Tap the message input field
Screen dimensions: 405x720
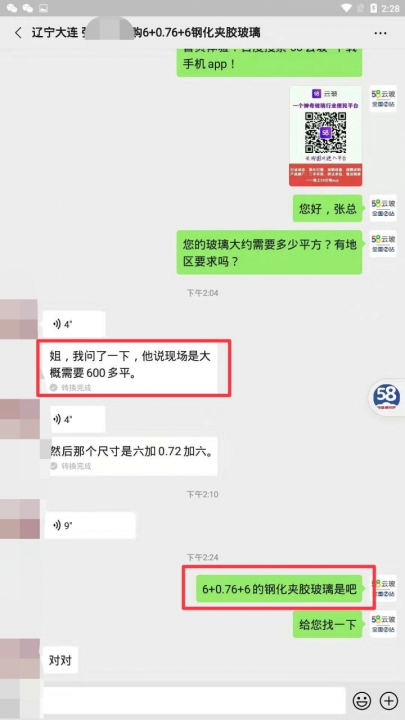pyautogui.click(x=194, y=700)
